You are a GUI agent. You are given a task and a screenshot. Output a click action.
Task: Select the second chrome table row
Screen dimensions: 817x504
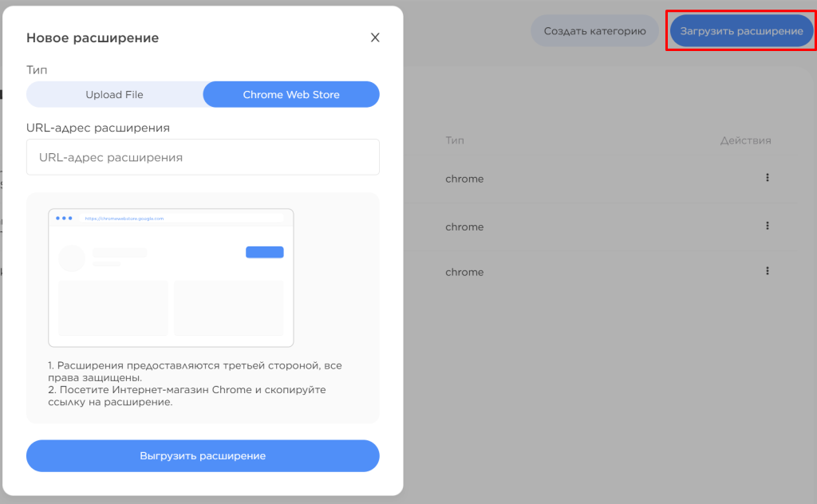coord(599,226)
